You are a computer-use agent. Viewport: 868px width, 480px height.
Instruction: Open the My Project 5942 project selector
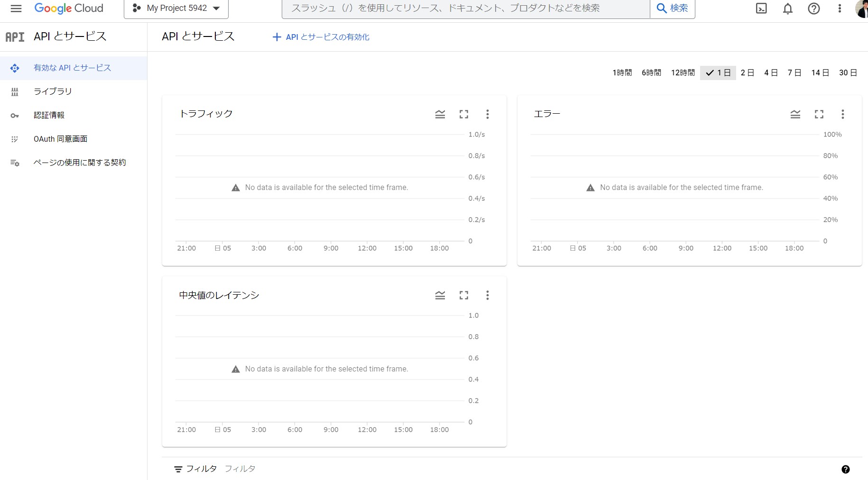click(175, 8)
